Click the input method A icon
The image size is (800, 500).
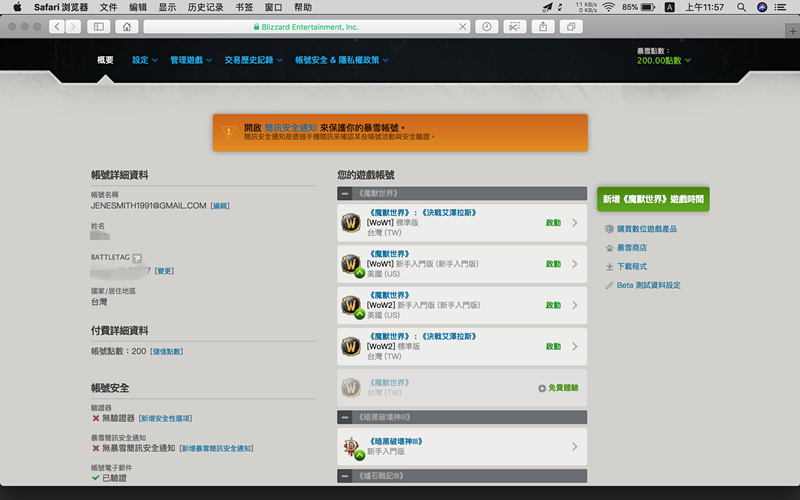click(x=669, y=7)
